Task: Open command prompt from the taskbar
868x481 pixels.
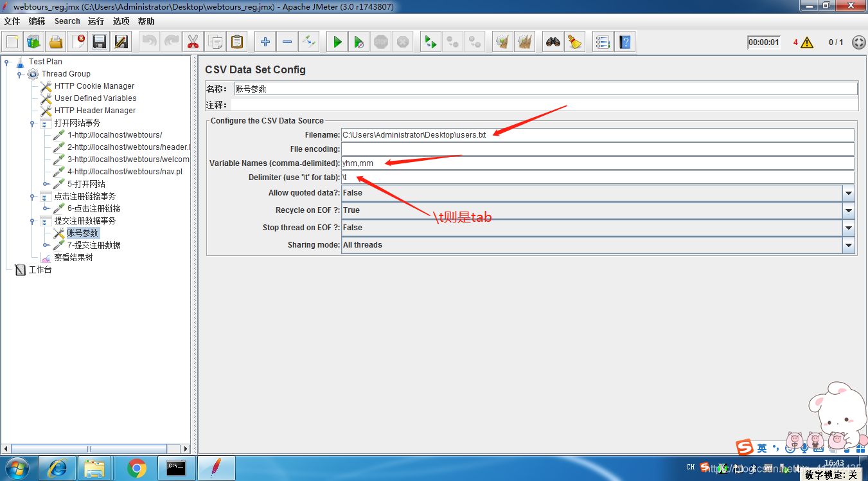Action: [176, 468]
